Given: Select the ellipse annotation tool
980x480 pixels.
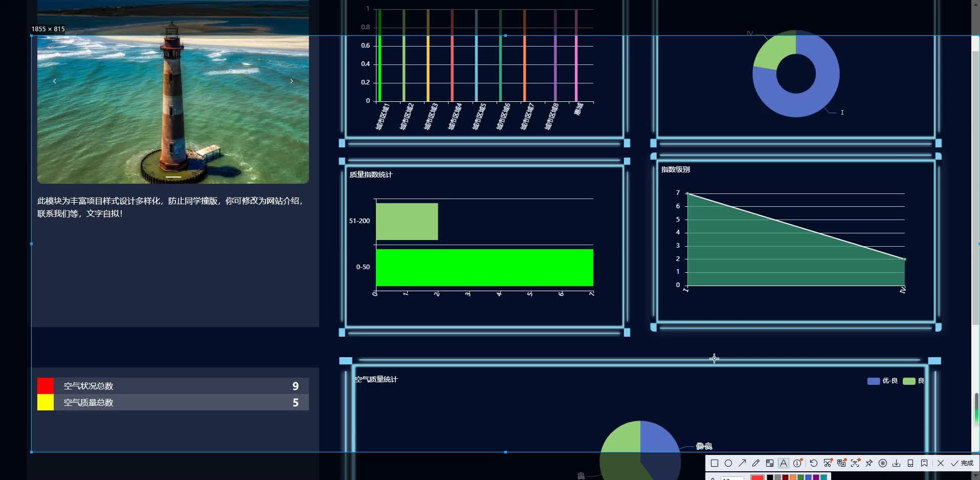Looking at the screenshot, I should [x=728, y=463].
